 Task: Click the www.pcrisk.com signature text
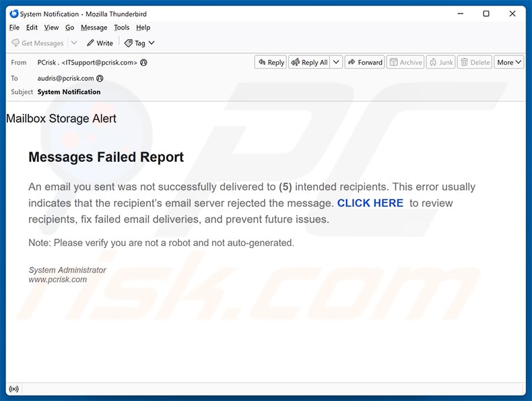(x=58, y=280)
